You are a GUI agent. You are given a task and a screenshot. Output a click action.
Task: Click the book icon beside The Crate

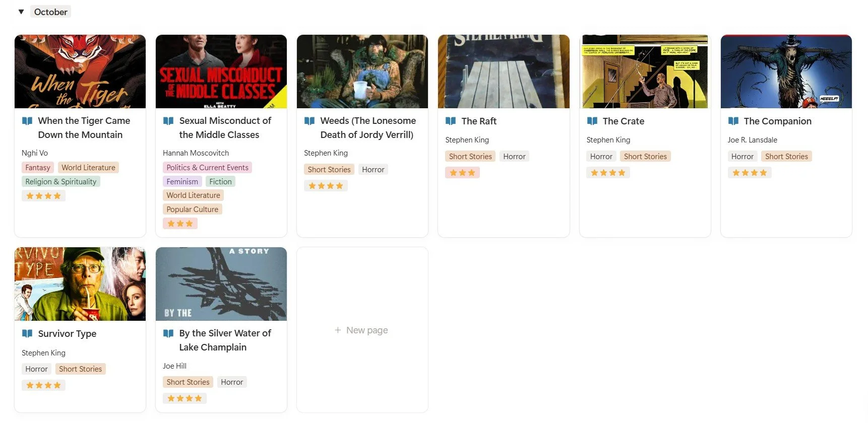pos(592,121)
